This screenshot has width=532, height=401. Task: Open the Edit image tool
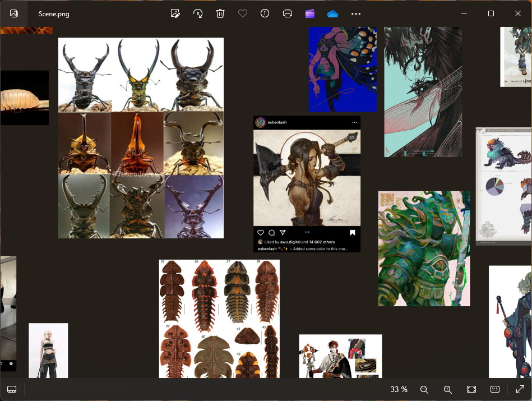175,13
